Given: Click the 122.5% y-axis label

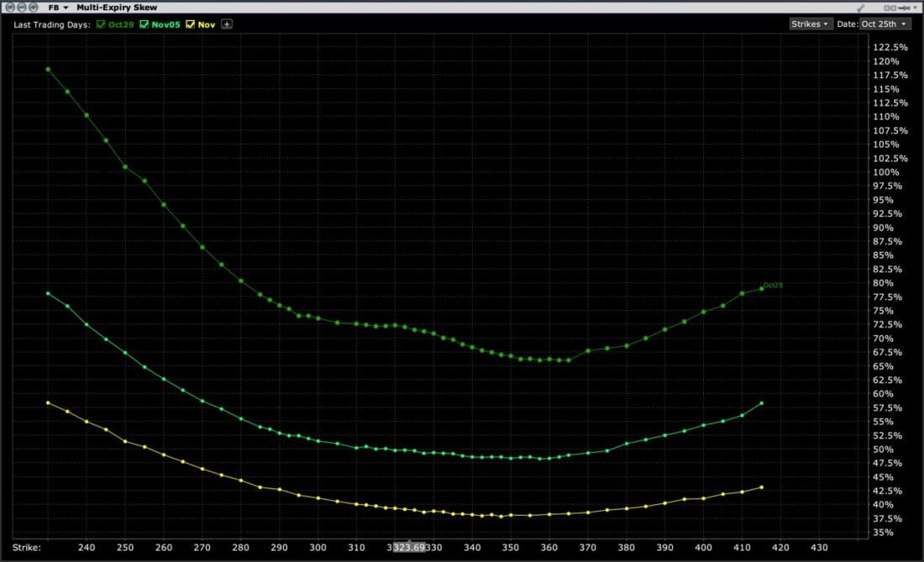Looking at the screenshot, I should (890, 47).
